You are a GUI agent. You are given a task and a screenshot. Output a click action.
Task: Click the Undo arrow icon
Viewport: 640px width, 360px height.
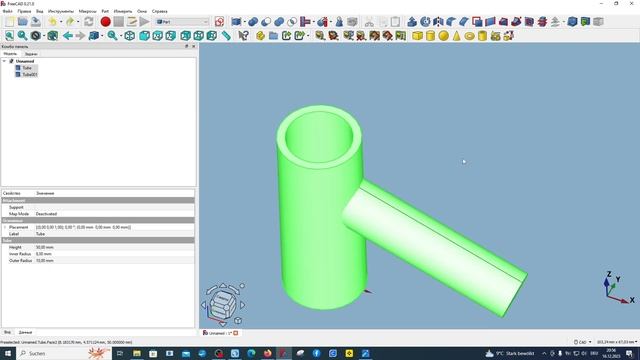point(52,22)
